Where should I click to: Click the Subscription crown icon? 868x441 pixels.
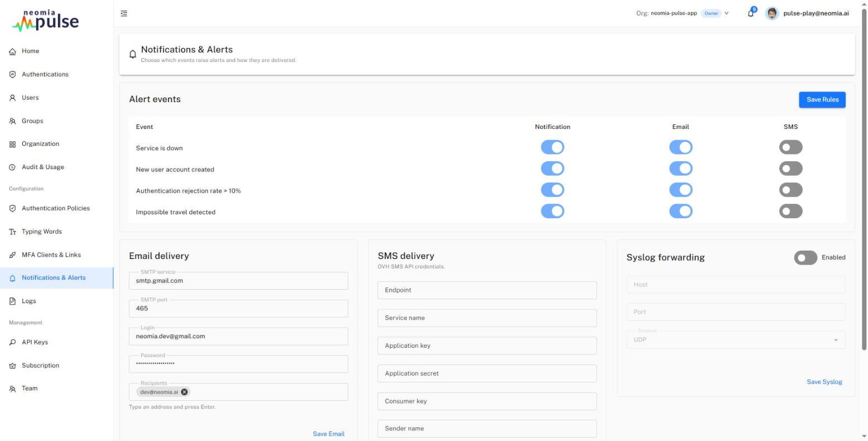pos(12,366)
